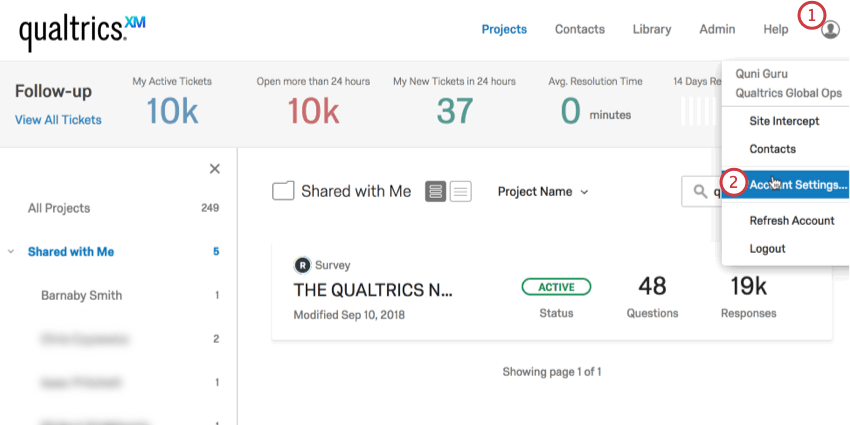Switch to compact list view icon
Image resolution: width=850 pixels, height=425 pixels.
point(460,191)
